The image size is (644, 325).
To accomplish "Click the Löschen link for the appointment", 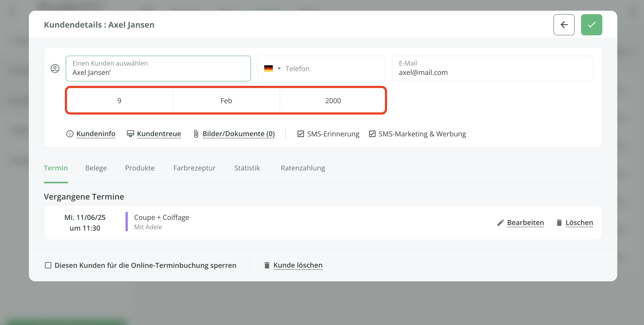I will coord(579,223).
